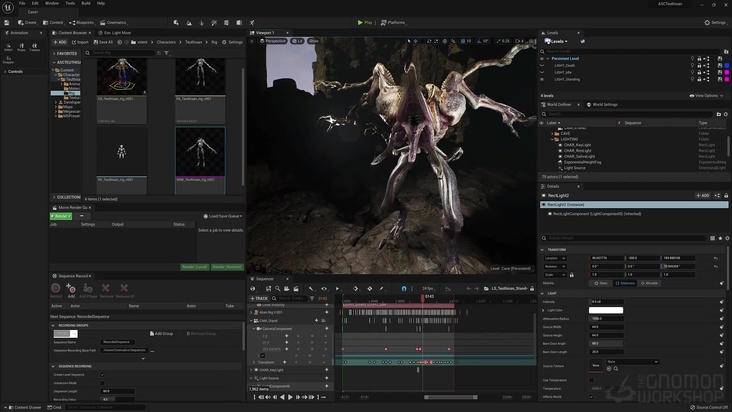Switch to the Env. Light Mixer tab
The height and width of the screenshot is (412, 732).
point(115,33)
